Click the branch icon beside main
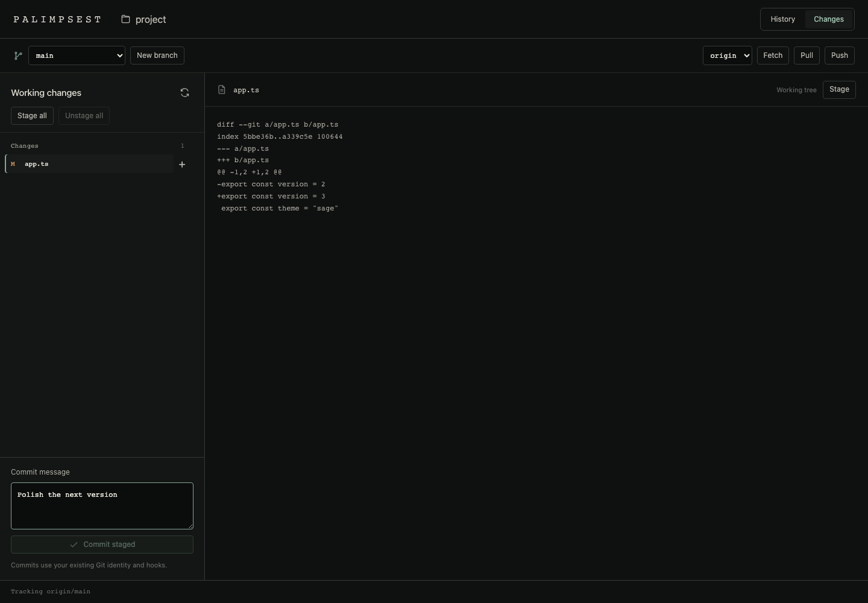Screen dimensions: 868x603 (x=18, y=55)
